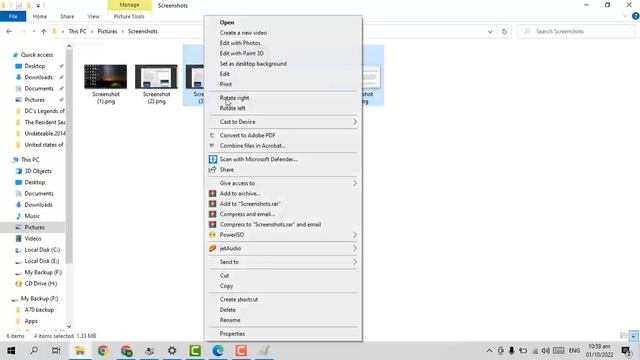
Task: Open Microsoft Edge on the taskbar
Action: coord(218,351)
